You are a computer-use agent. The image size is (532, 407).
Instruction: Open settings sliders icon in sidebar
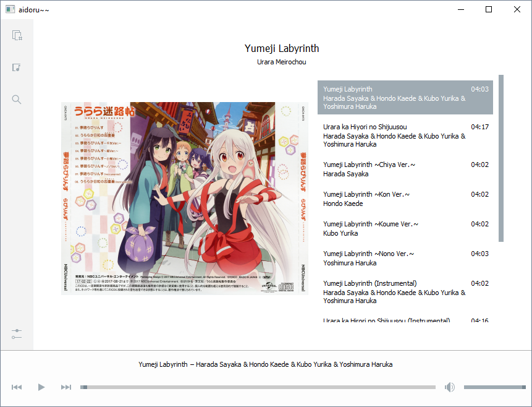pyautogui.click(x=17, y=334)
